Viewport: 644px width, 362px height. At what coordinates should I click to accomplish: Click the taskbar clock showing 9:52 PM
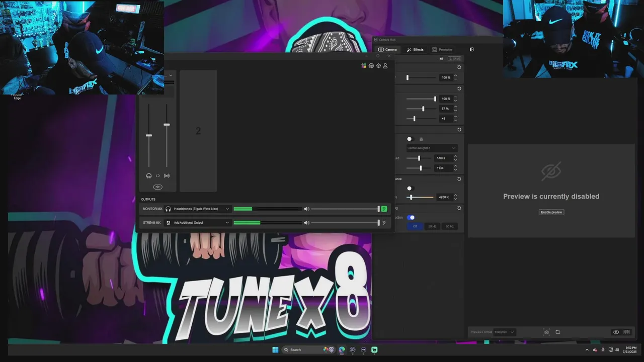tap(630, 349)
